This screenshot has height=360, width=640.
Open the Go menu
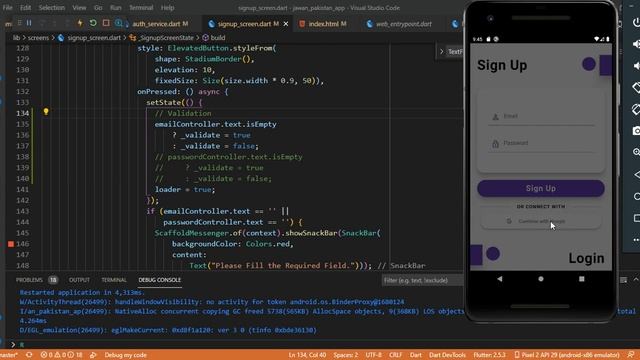98,8
